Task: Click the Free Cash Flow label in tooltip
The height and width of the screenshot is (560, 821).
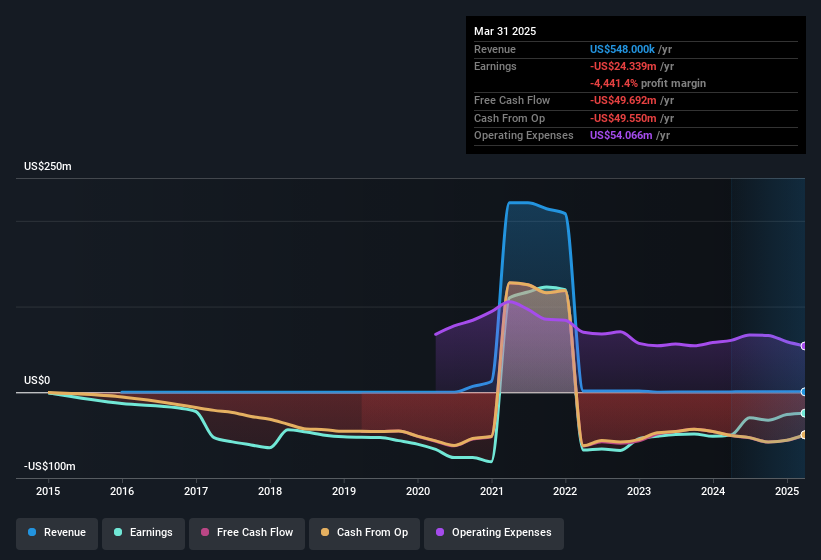Action: [x=512, y=100]
